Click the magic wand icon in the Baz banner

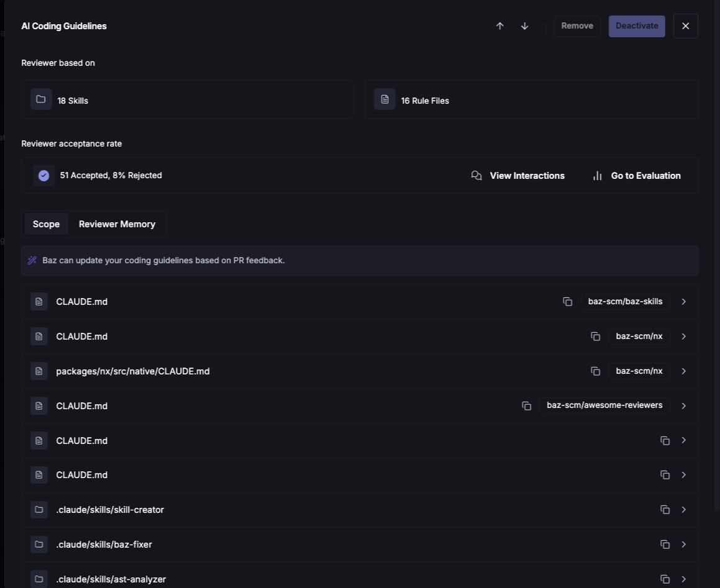pos(32,260)
